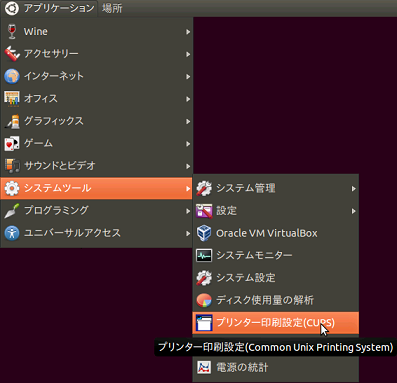Select the highlighted システムツール entry

click(x=97, y=188)
